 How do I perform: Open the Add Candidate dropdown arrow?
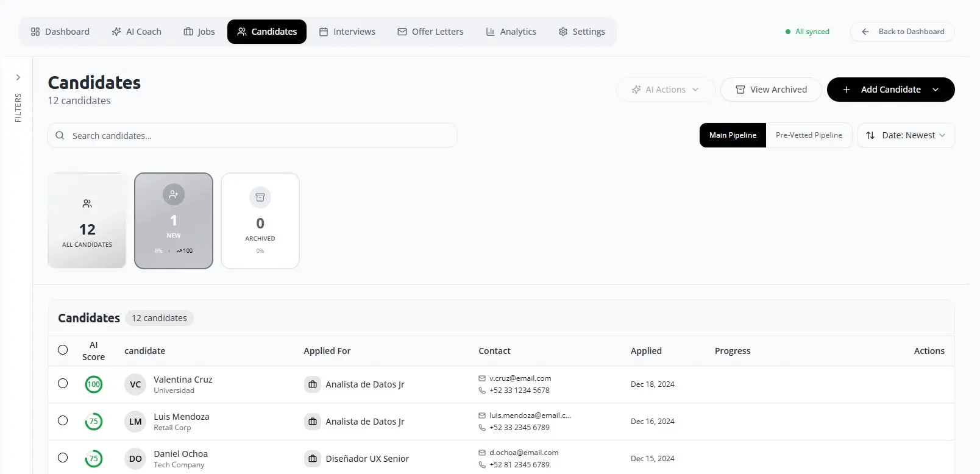click(x=936, y=90)
